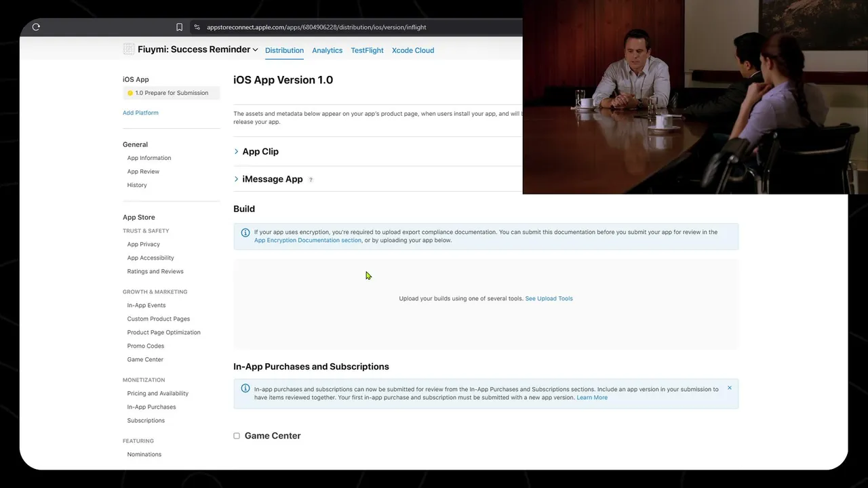Screen dimensions: 868x488
Task: Enable the Game Center checkbox
Action: click(x=237, y=436)
